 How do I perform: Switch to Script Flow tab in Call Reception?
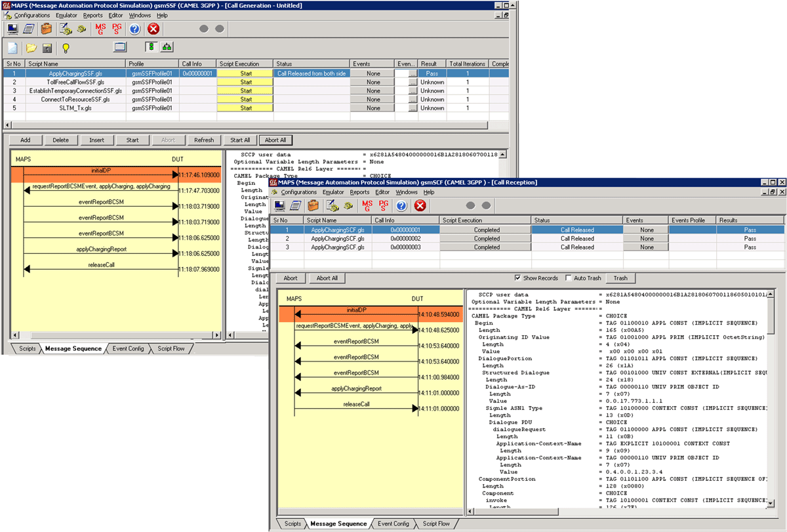(x=437, y=524)
